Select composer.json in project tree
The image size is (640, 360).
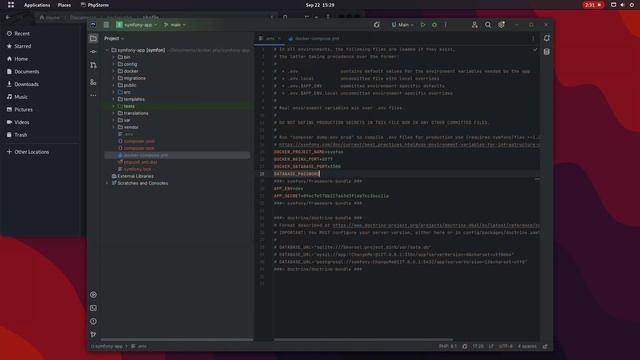tap(139, 141)
